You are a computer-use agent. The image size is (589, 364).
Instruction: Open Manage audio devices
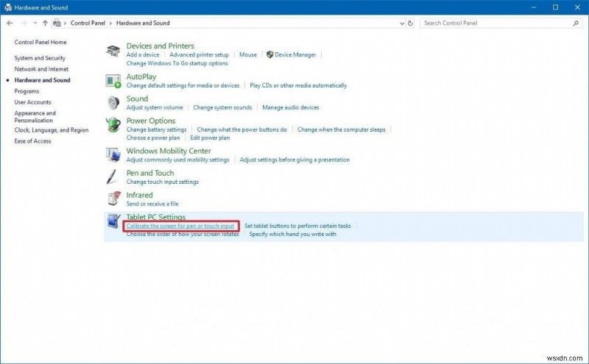[291, 107]
